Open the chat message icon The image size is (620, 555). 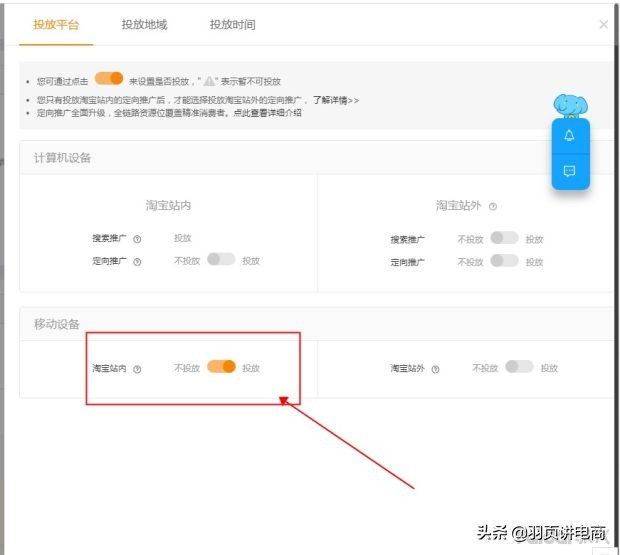[x=569, y=171]
